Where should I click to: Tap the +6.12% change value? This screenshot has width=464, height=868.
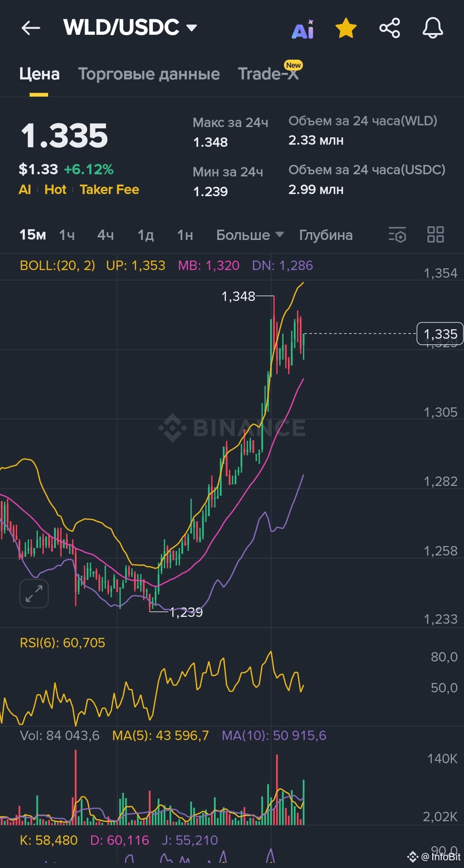89,169
